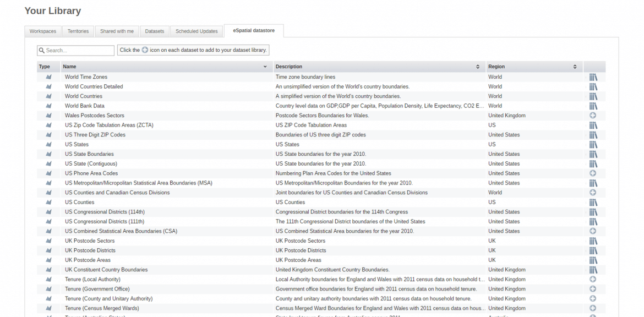Viewport: 644px width, 317px height.
Task: Click 'United Kingdom Constituent Country Boundaries.' description
Action: [x=332, y=270]
